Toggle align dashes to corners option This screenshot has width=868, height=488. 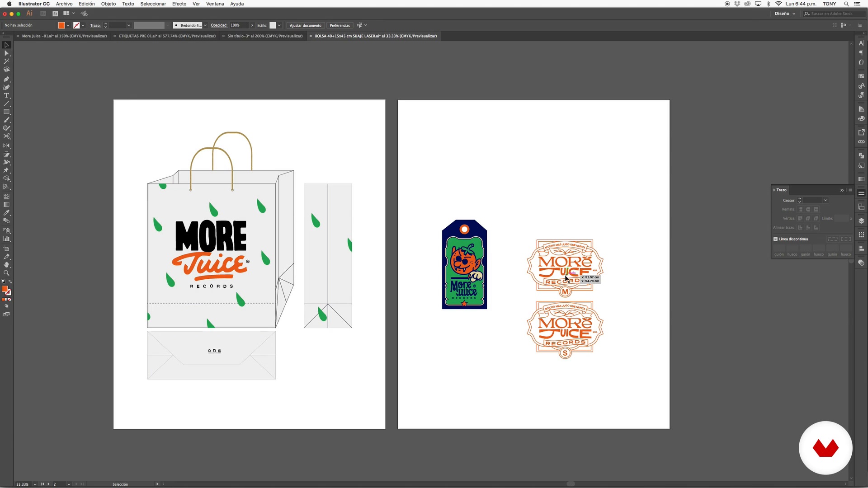tap(846, 239)
